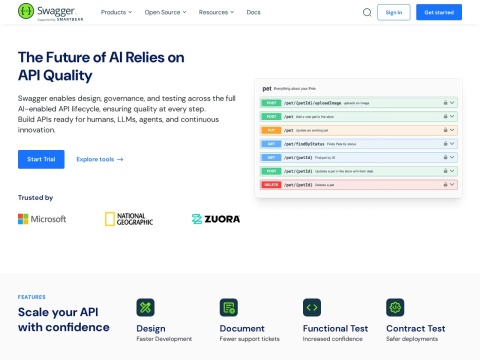This screenshot has width=480, height=360.
Task: Open the Document feature heading
Action: (242, 329)
